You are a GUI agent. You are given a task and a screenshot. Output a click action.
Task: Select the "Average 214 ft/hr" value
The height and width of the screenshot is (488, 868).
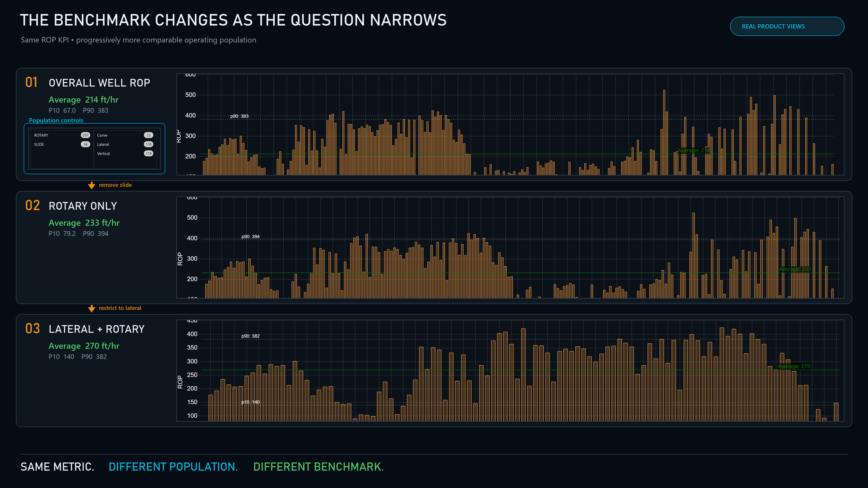point(84,100)
